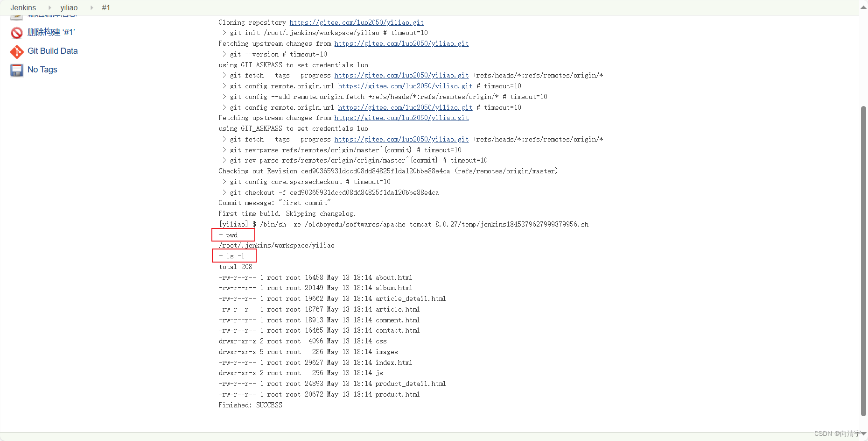The image size is (868, 441).
Task: Expand the arrow after Jenkins breadcrumb
Action: click(49, 7)
